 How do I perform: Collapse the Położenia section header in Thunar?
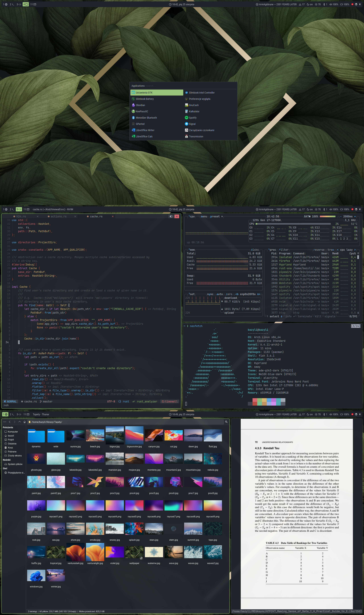pyautogui.click(x=8, y=427)
